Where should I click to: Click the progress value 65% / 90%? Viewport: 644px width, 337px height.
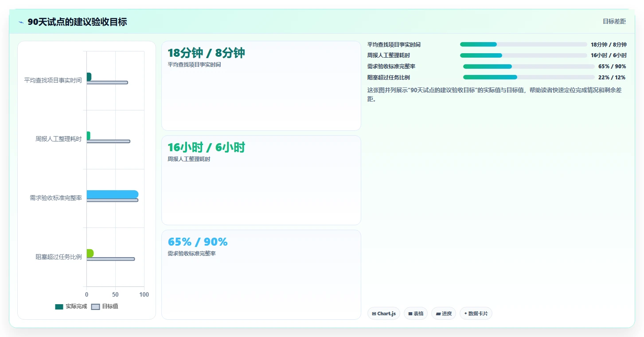[x=612, y=67]
